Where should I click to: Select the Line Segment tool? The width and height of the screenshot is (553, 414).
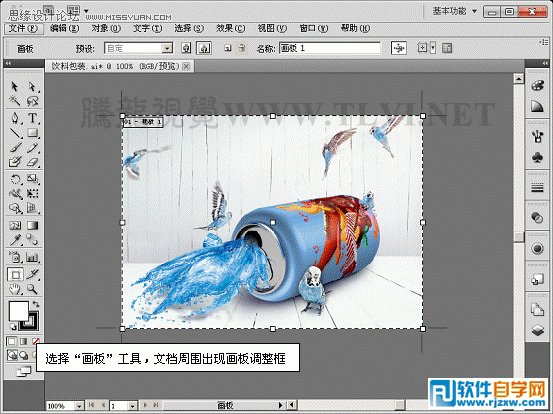click(x=15, y=133)
